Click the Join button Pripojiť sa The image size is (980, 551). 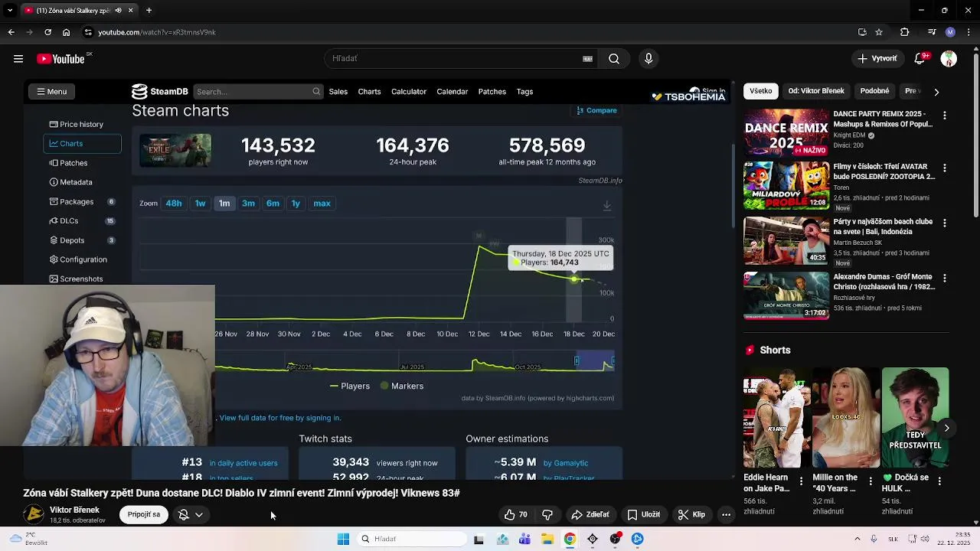click(x=144, y=514)
